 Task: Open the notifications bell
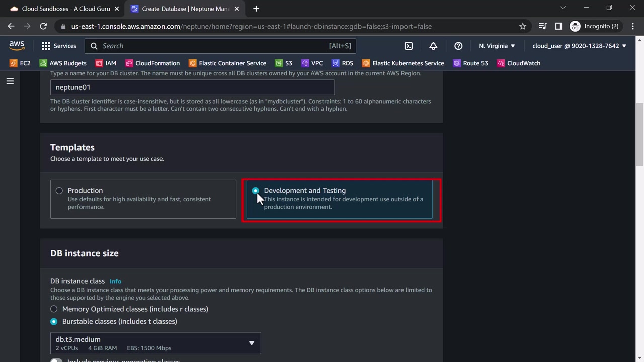pyautogui.click(x=433, y=46)
